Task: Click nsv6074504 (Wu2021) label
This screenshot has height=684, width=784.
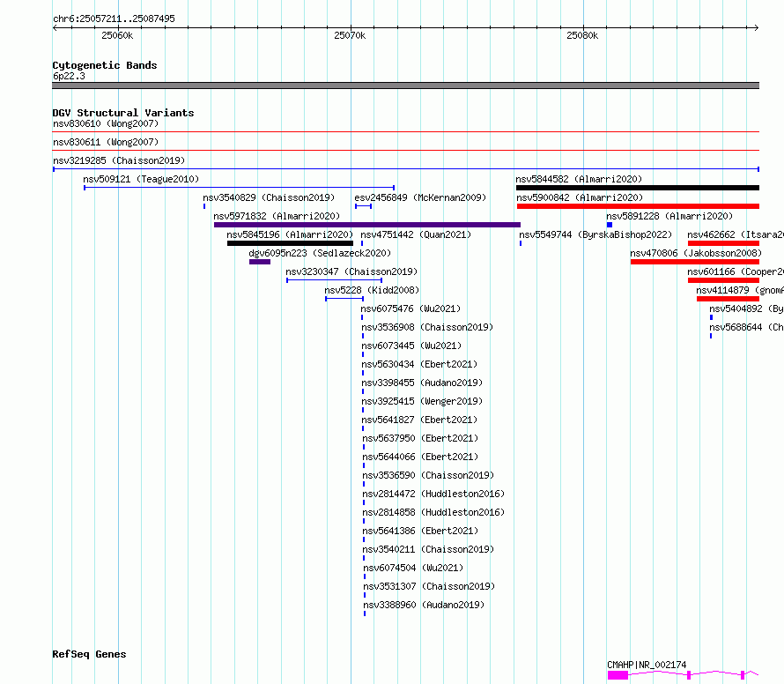Action: point(413,568)
